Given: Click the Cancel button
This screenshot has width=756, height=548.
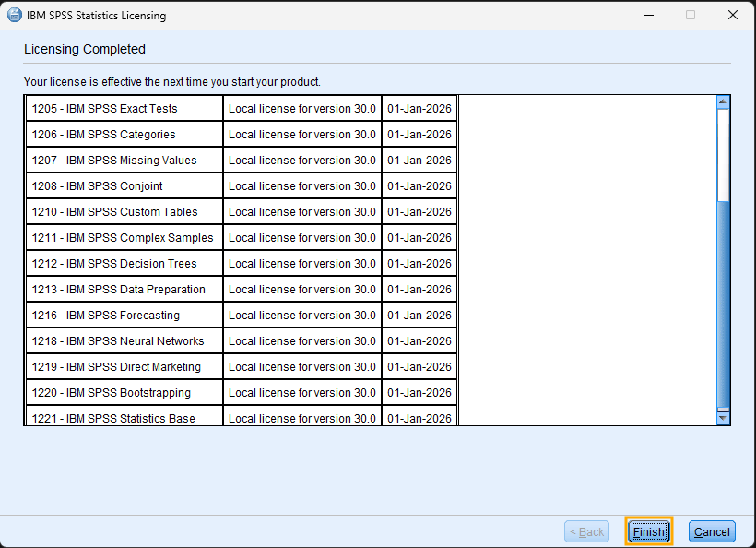Looking at the screenshot, I should 712,531.
